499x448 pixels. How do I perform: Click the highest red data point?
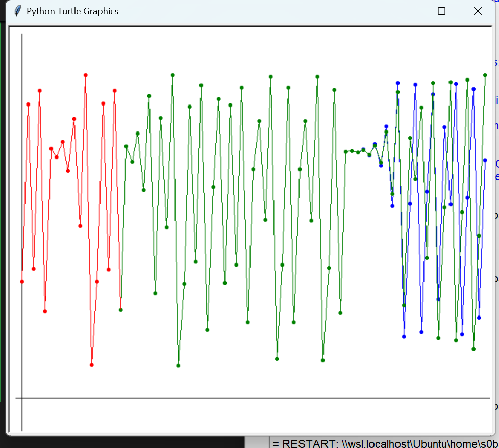(86, 75)
